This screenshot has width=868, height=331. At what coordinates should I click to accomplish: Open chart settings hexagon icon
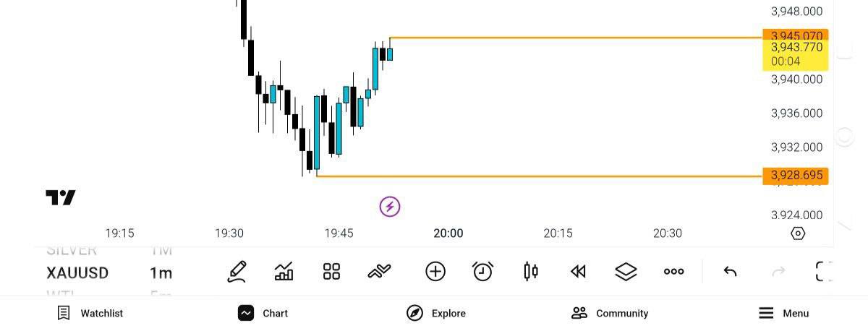(x=798, y=233)
